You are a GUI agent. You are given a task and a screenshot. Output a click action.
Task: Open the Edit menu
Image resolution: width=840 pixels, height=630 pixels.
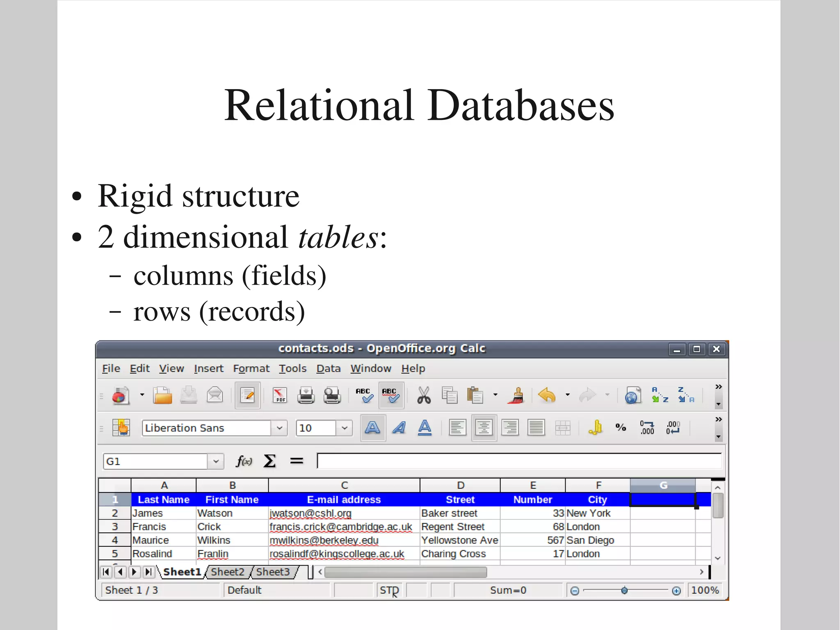point(139,369)
